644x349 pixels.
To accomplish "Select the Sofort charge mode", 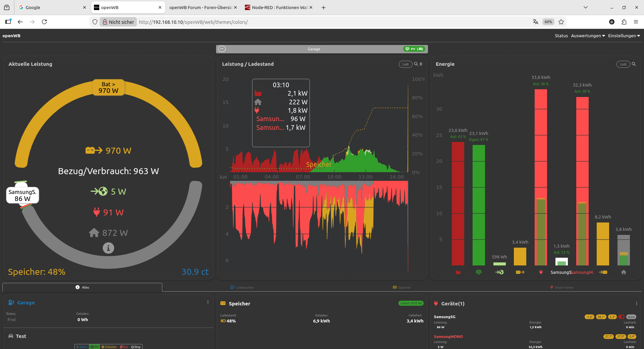I will click(x=82, y=347).
